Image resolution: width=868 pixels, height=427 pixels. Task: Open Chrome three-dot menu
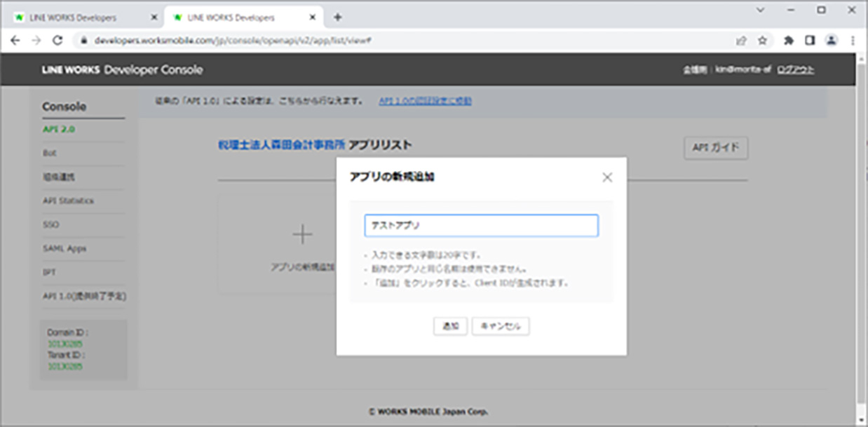(x=853, y=41)
